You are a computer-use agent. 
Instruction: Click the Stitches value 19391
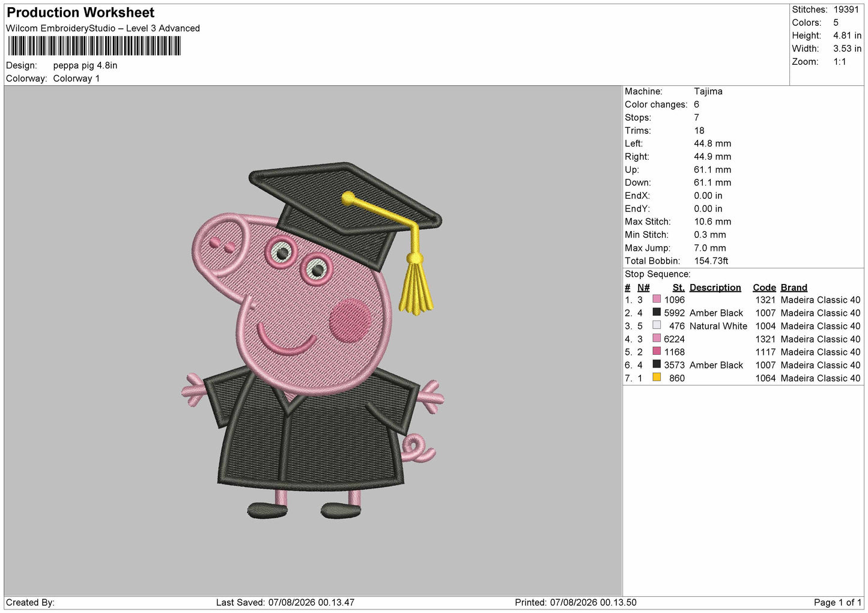point(846,10)
